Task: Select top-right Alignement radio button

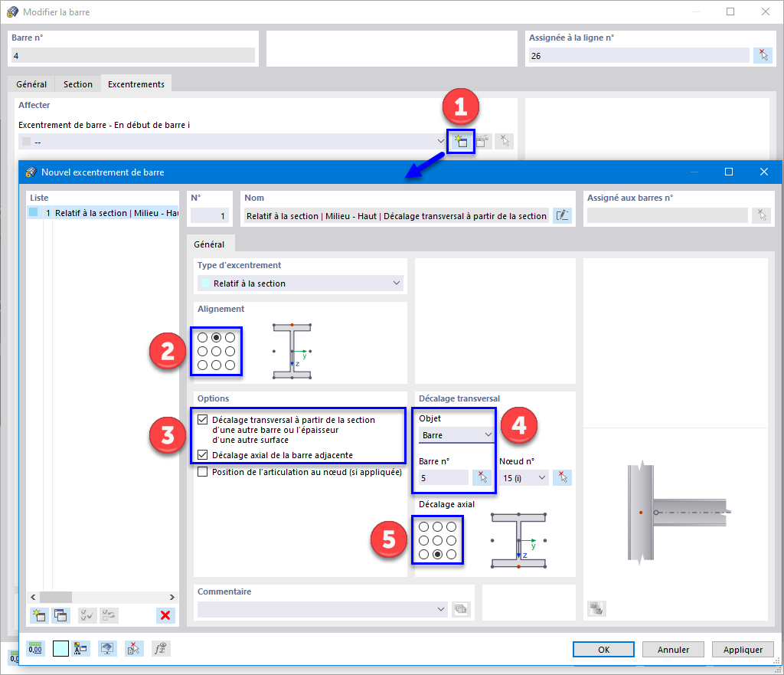Action: tap(230, 337)
